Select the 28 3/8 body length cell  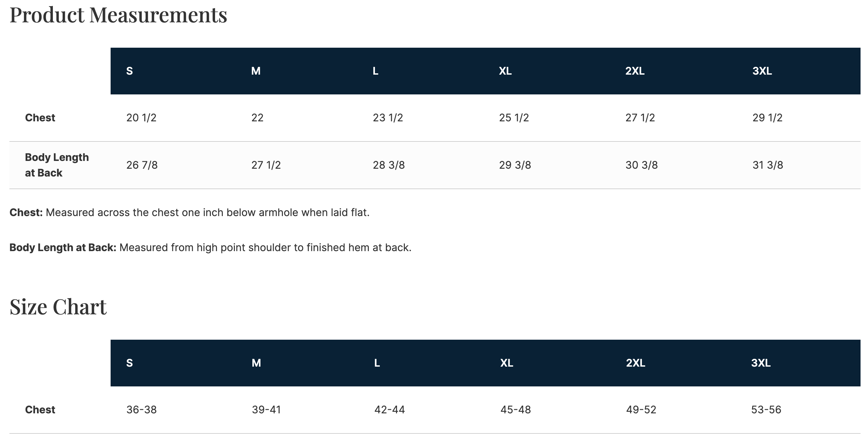pos(389,165)
